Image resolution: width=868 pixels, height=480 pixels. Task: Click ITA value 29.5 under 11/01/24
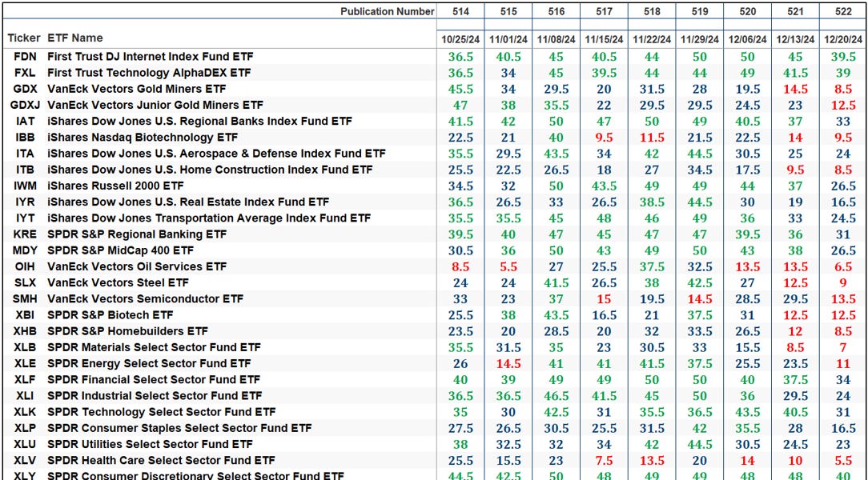508,154
